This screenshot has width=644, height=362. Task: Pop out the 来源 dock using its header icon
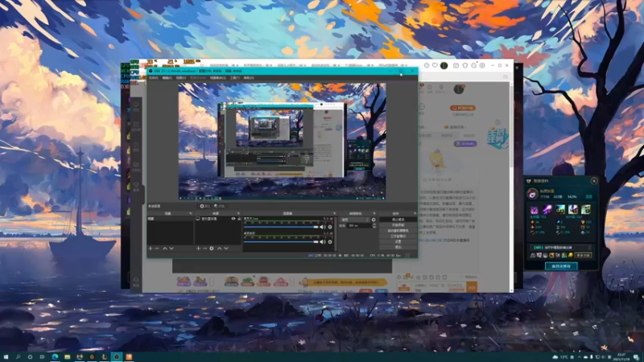(x=238, y=213)
